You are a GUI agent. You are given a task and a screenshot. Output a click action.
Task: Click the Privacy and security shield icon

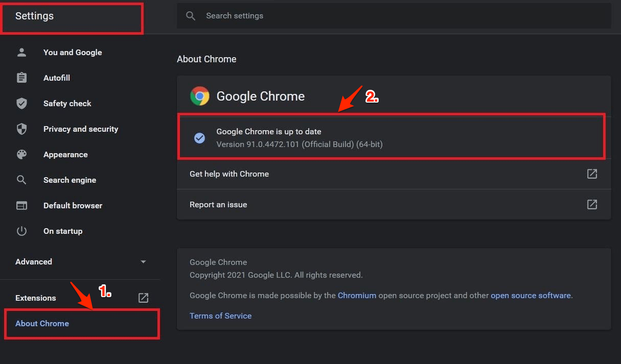point(21,129)
